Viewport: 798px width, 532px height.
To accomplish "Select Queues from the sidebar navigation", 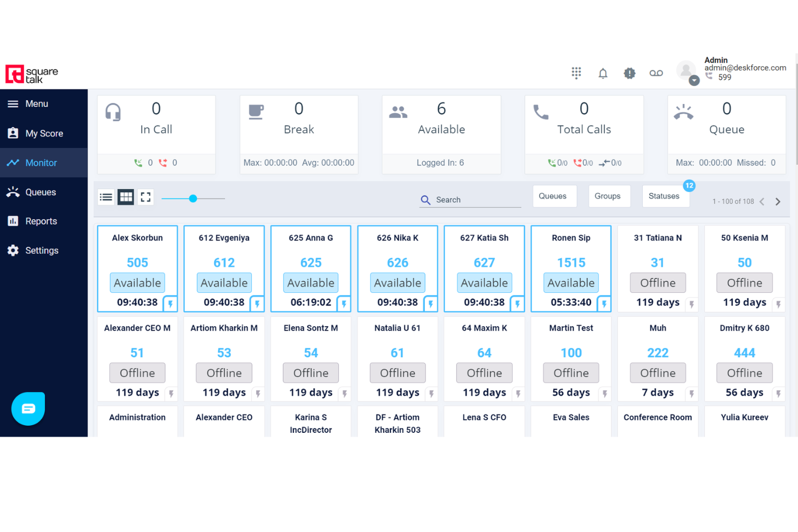I will click(40, 192).
